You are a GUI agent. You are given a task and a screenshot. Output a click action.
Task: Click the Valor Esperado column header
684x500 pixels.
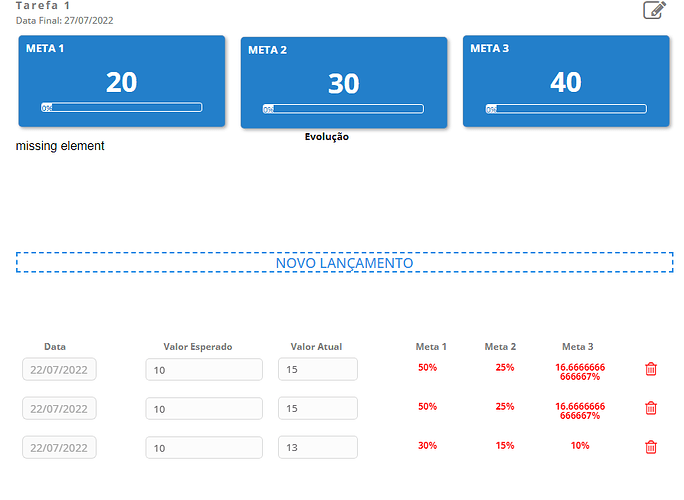(198, 347)
